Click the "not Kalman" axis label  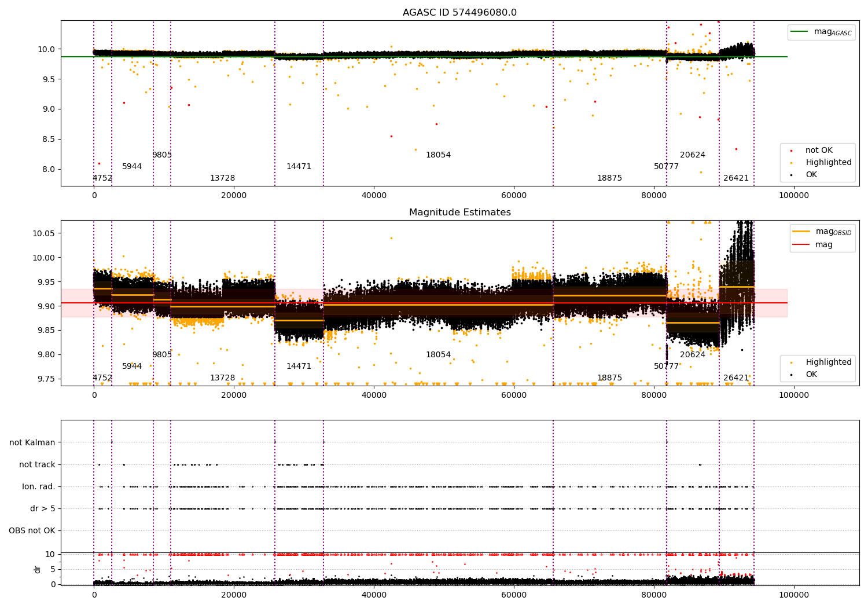(32, 443)
